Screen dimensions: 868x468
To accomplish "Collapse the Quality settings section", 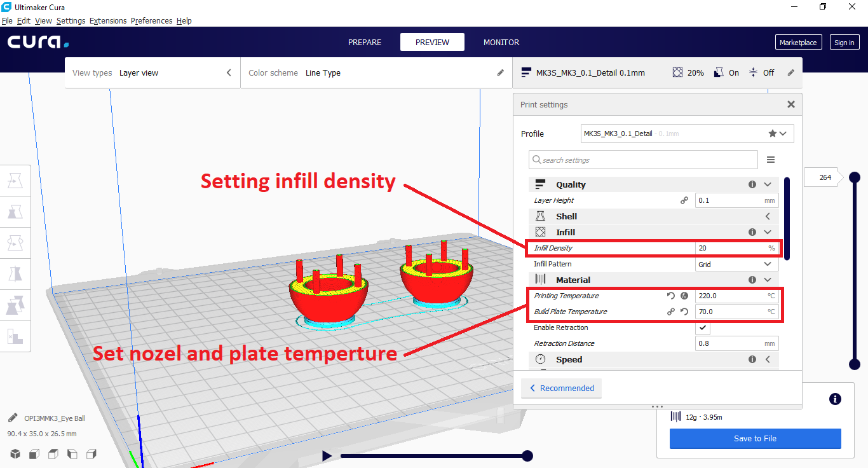I will 768,184.
